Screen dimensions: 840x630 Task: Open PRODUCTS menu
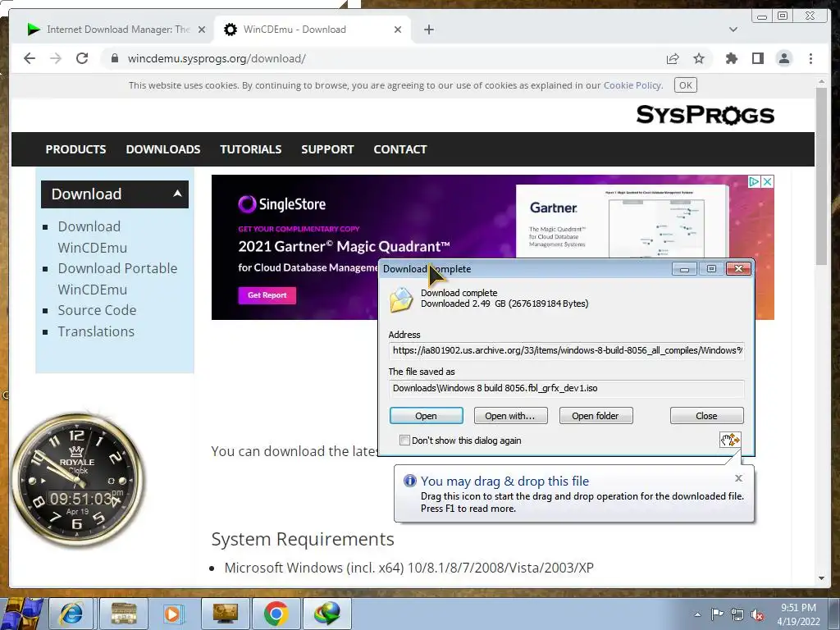click(75, 149)
